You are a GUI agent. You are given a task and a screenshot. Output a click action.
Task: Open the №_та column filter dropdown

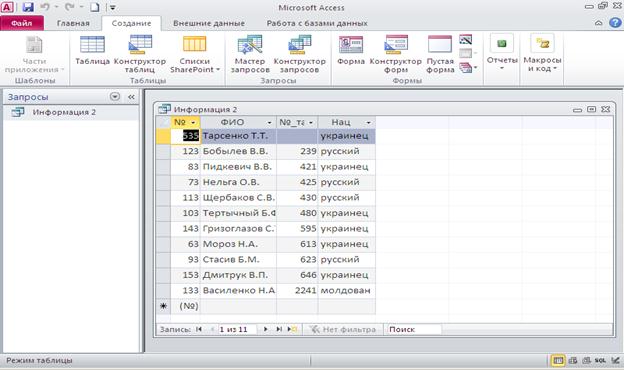click(x=311, y=123)
